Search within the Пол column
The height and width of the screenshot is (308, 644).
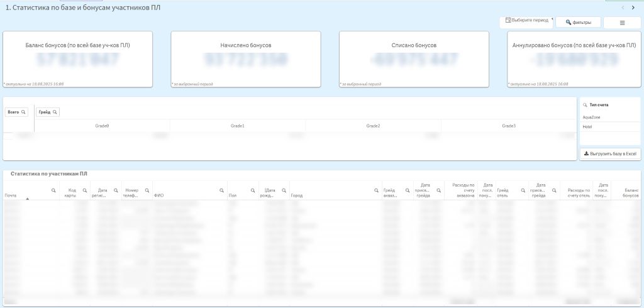tap(253, 190)
